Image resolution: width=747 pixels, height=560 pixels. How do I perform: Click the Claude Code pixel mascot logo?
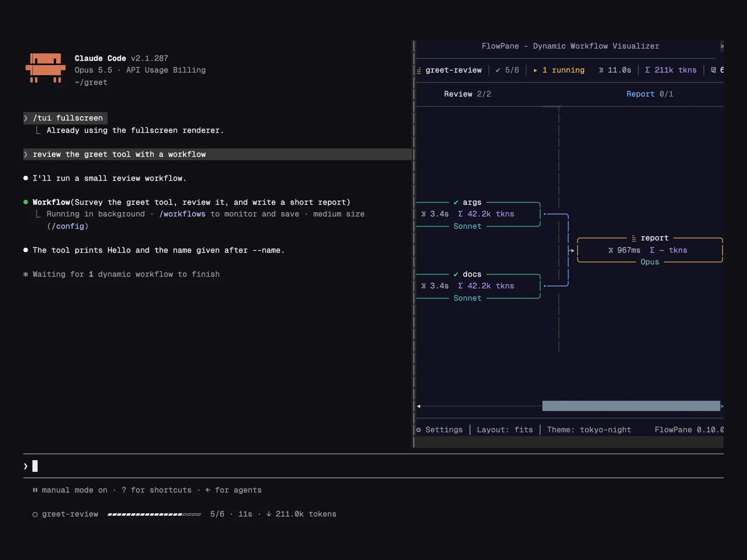pos(45,68)
